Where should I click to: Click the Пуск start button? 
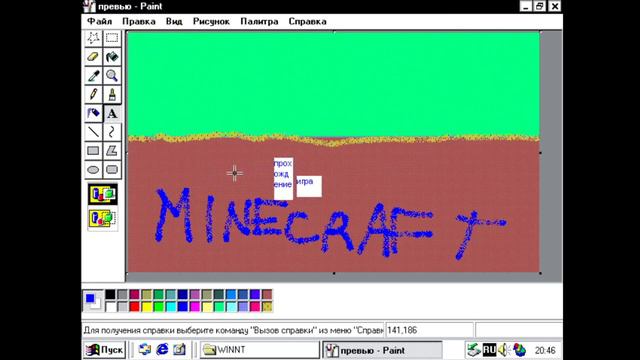104,350
